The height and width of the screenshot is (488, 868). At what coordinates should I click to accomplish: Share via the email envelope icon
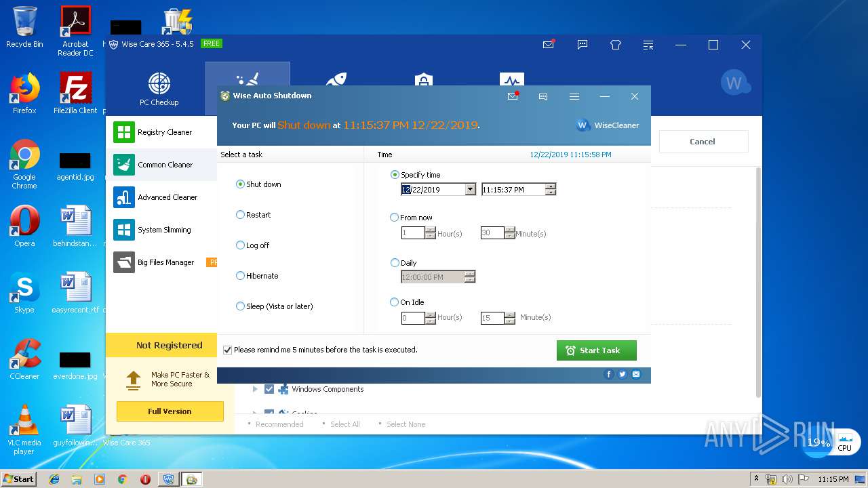pos(636,374)
